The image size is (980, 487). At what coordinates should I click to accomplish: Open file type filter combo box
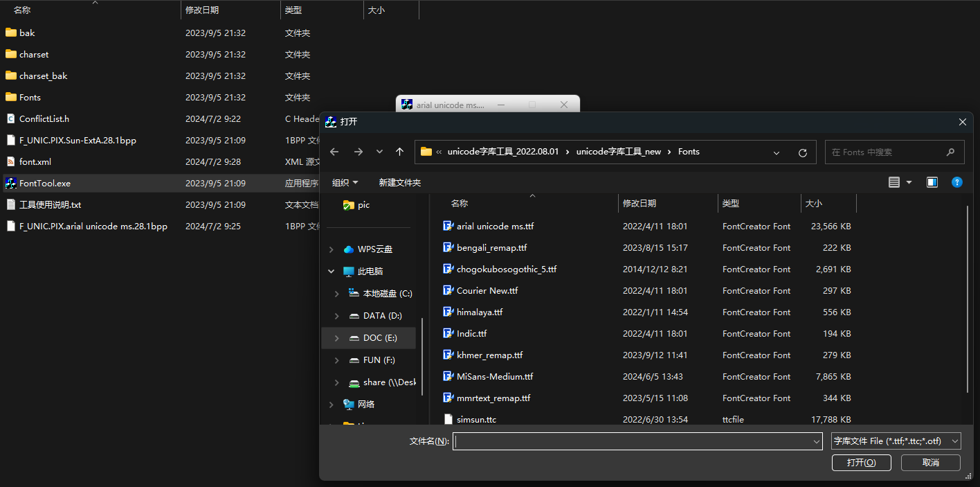tap(896, 441)
